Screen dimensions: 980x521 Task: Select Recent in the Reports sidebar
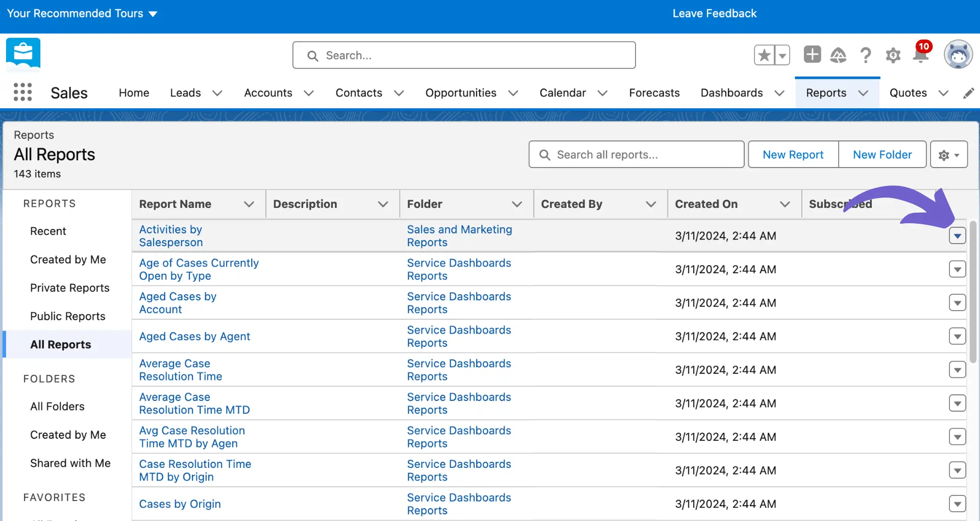[x=48, y=231]
